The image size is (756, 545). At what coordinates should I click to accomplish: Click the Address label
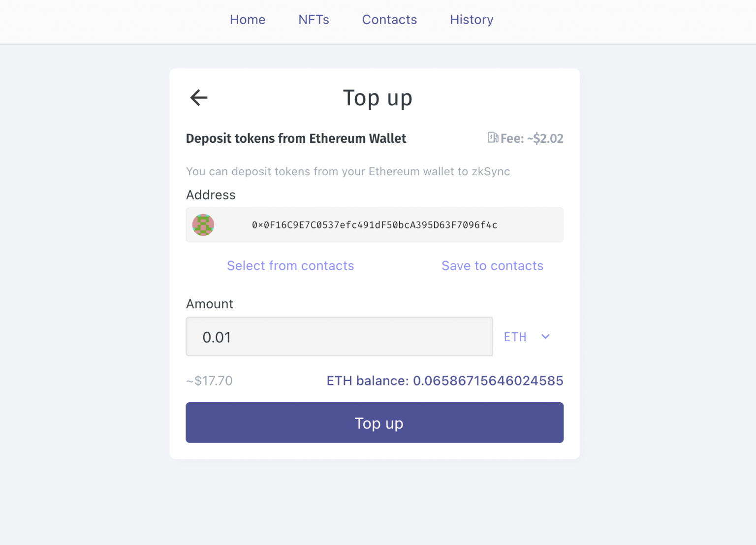211,195
